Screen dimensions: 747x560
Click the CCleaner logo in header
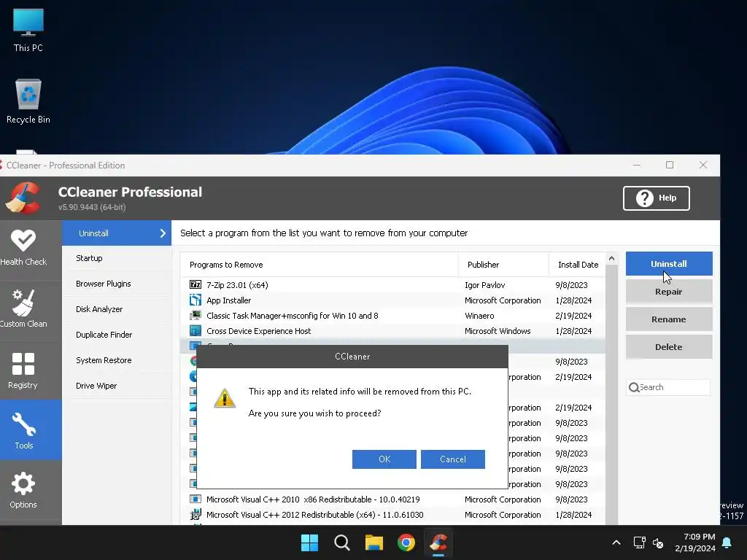point(23,198)
